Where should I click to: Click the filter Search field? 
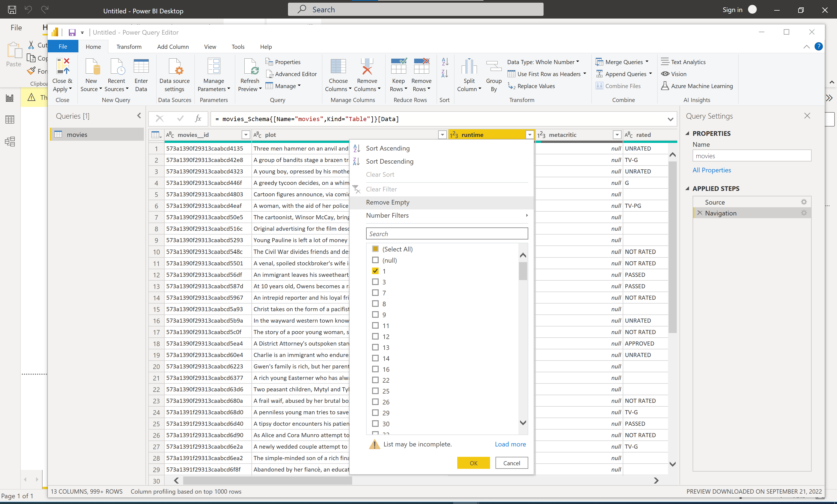[x=447, y=233]
